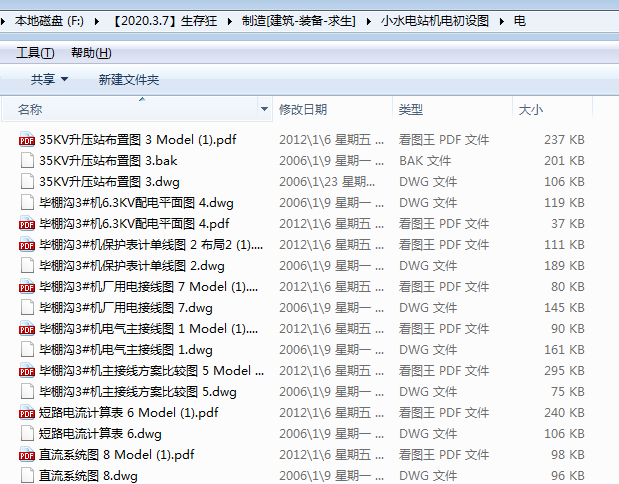The width and height of the screenshot is (619, 484).
Task: Click the 237 KB size cell
Action: pyautogui.click(x=564, y=140)
